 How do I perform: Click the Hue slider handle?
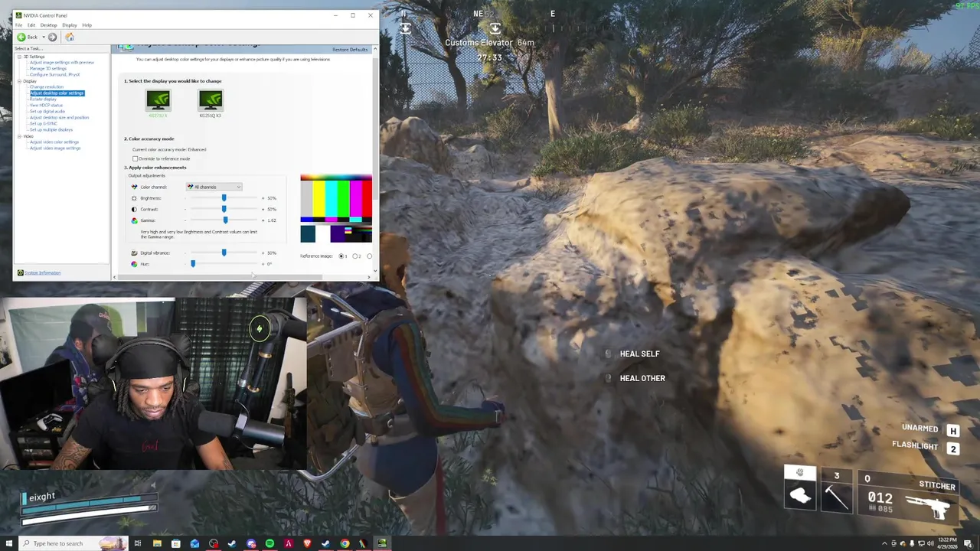pos(193,264)
